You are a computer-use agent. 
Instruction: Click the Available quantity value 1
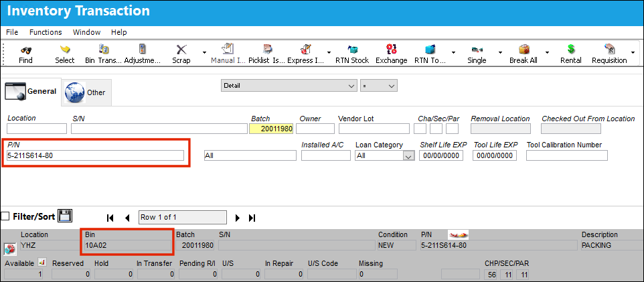(23, 274)
